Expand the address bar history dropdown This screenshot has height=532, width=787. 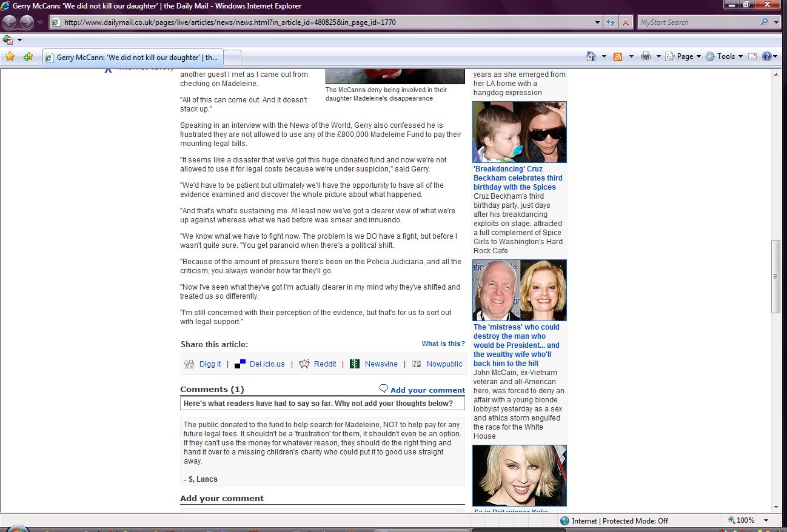[x=598, y=22]
